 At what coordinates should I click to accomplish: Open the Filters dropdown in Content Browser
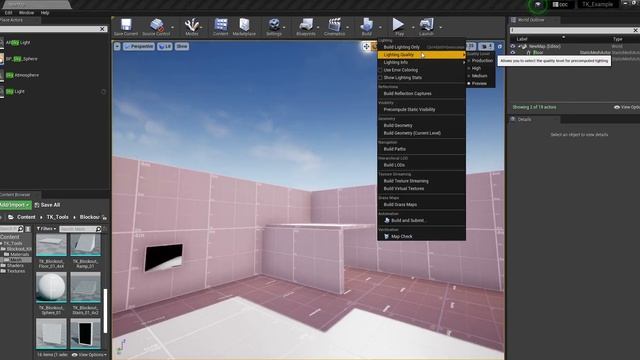pos(47,229)
